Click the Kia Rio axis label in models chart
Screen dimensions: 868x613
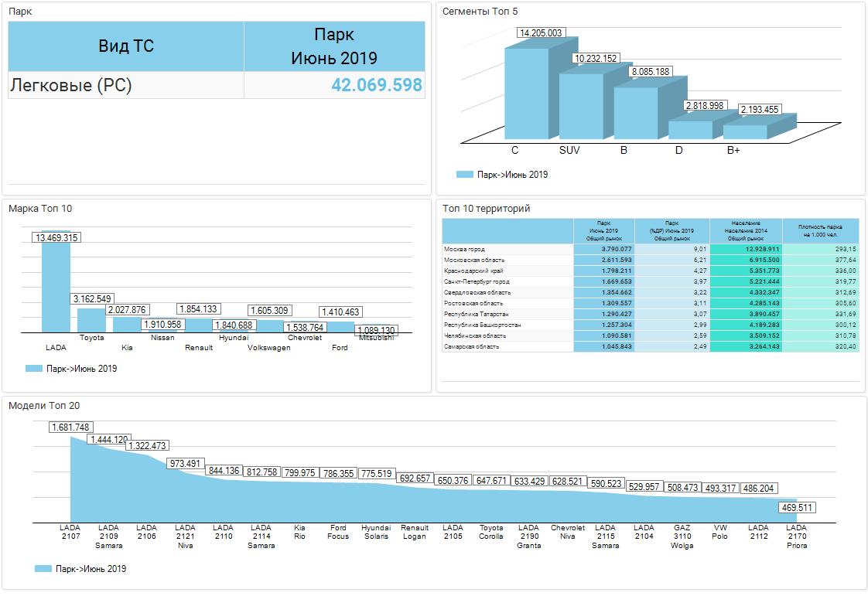[299, 532]
